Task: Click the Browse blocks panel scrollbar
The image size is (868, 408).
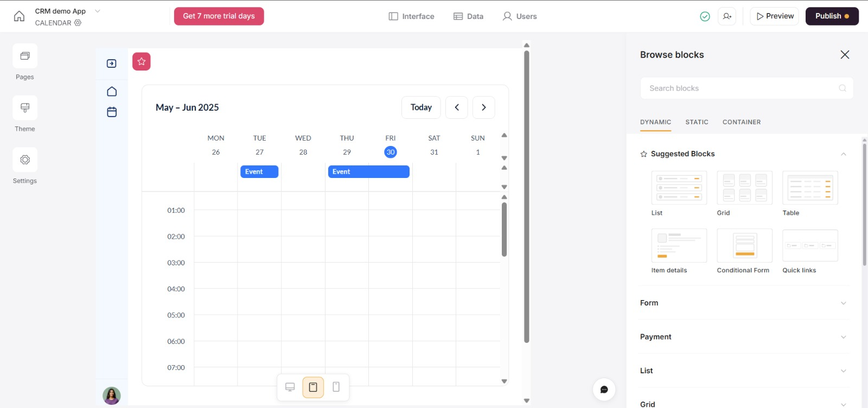Action: point(864,204)
